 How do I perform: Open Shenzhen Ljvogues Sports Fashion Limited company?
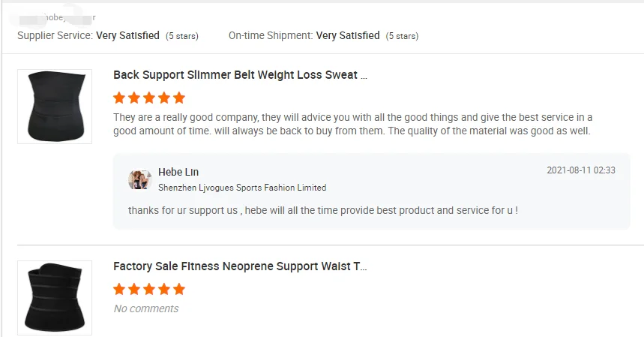(x=242, y=188)
